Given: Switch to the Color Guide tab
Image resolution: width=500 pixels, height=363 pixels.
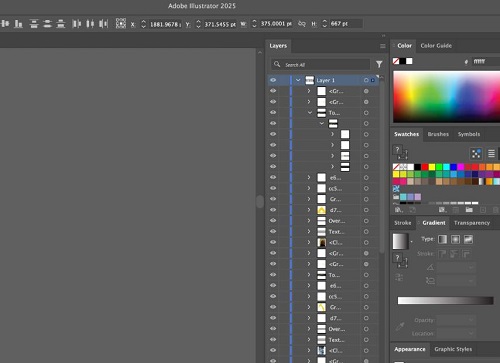Looking at the screenshot, I should coord(436,46).
